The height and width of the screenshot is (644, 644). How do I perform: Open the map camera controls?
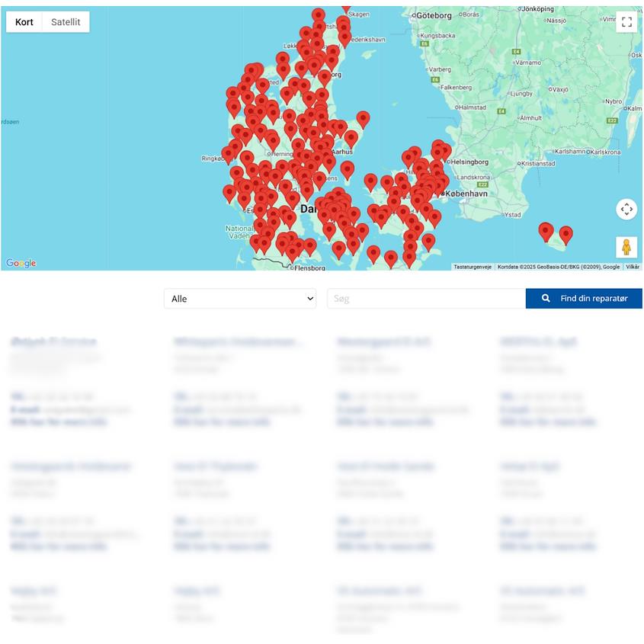tap(626, 209)
